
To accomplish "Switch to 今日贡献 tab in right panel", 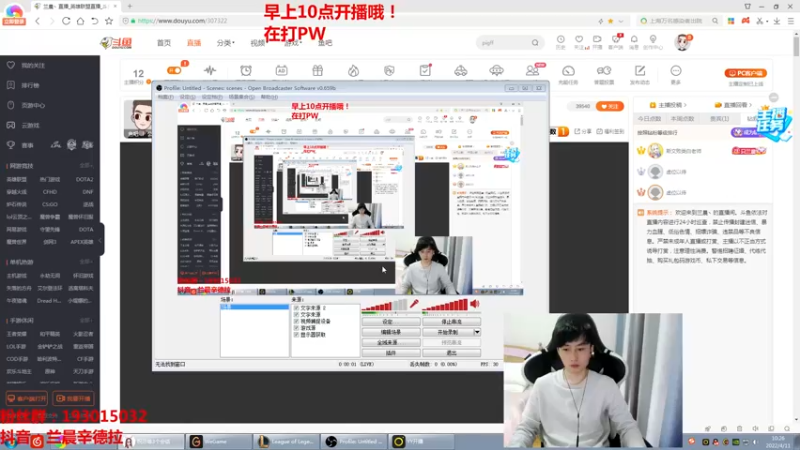I will point(649,118).
